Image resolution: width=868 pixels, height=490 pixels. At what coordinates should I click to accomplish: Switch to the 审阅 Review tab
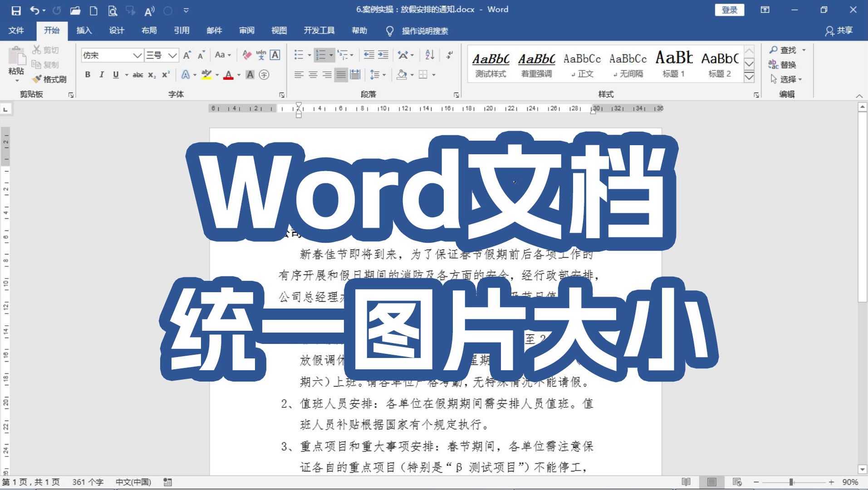(x=247, y=30)
